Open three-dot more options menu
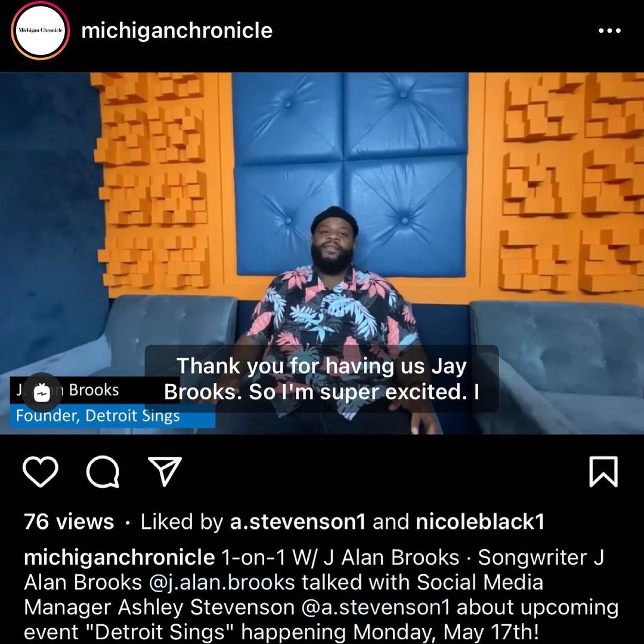The image size is (644, 644). (609, 30)
